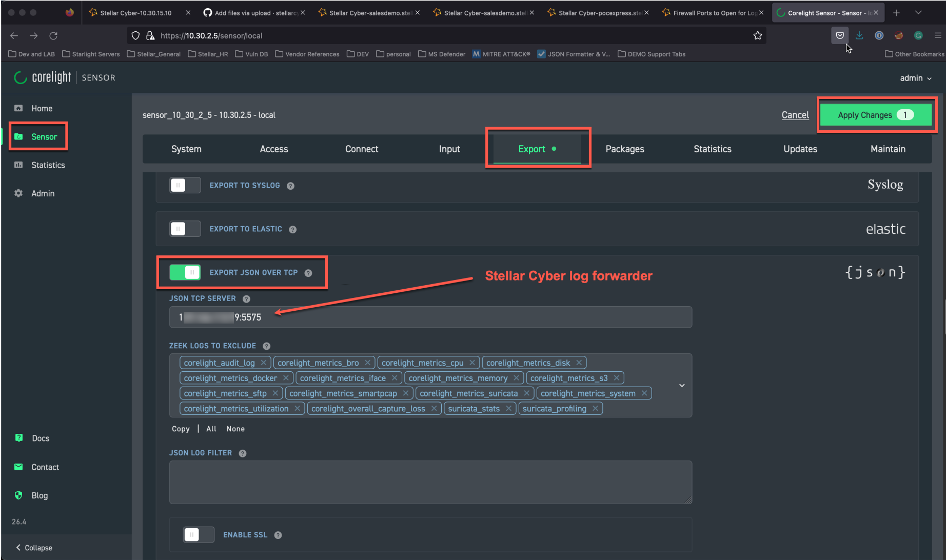Enable the Export to Syslog toggle

(x=185, y=185)
